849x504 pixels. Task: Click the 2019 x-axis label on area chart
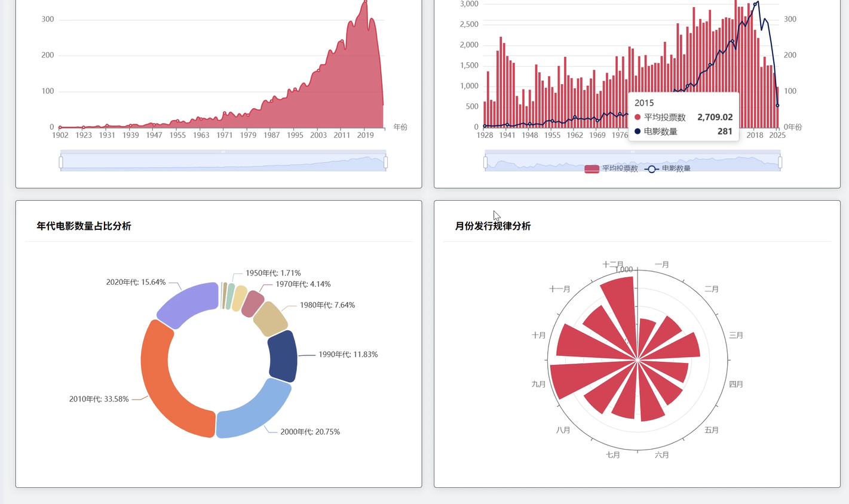click(366, 136)
